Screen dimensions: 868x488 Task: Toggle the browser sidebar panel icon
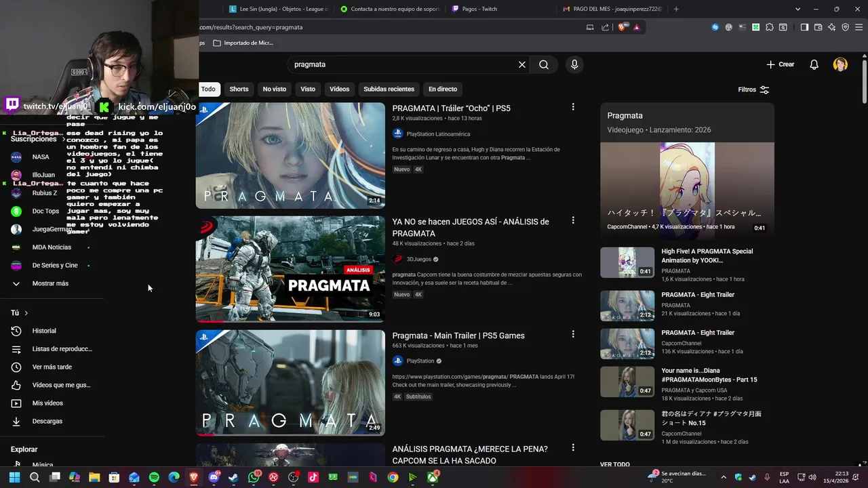tap(804, 27)
